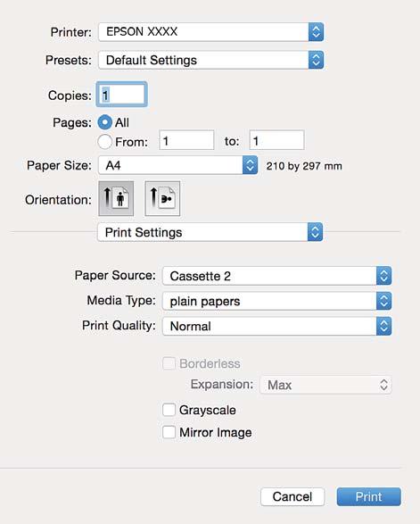This screenshot has height=524, width=420.
Task: Click the From page number field
Action: click(x=186, y=140)
